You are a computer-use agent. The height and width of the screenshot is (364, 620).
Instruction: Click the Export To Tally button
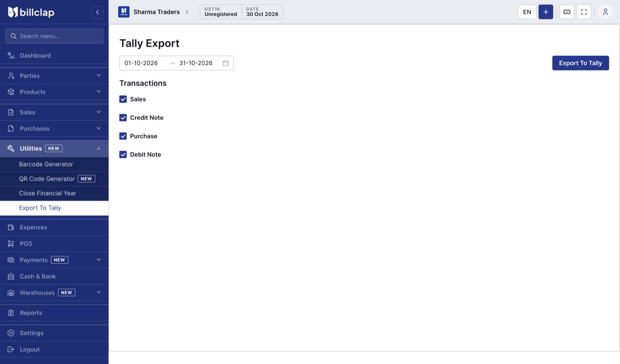[581, 63]
